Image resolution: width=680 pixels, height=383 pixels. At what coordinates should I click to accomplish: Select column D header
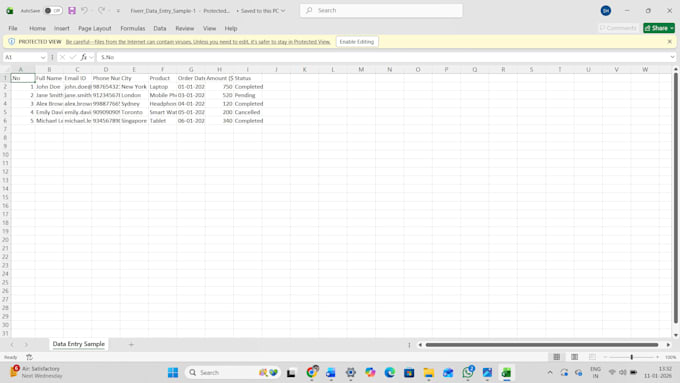pyautogui.click(x=106, y=69)
